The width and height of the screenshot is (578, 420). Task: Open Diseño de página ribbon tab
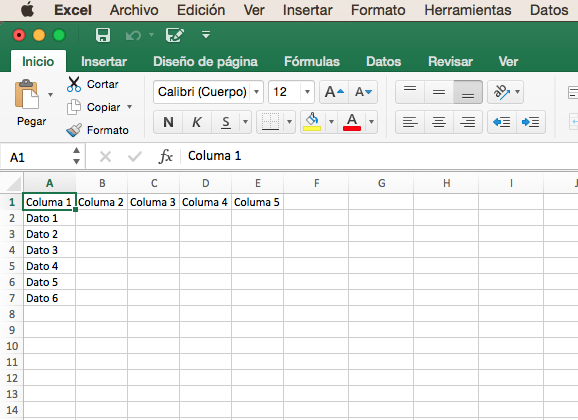tap(205, 61)
